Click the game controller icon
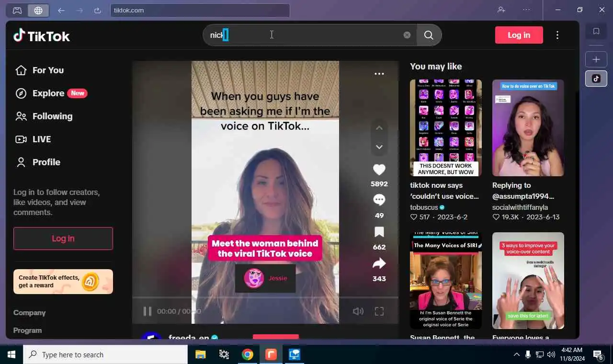 (17, 10)
